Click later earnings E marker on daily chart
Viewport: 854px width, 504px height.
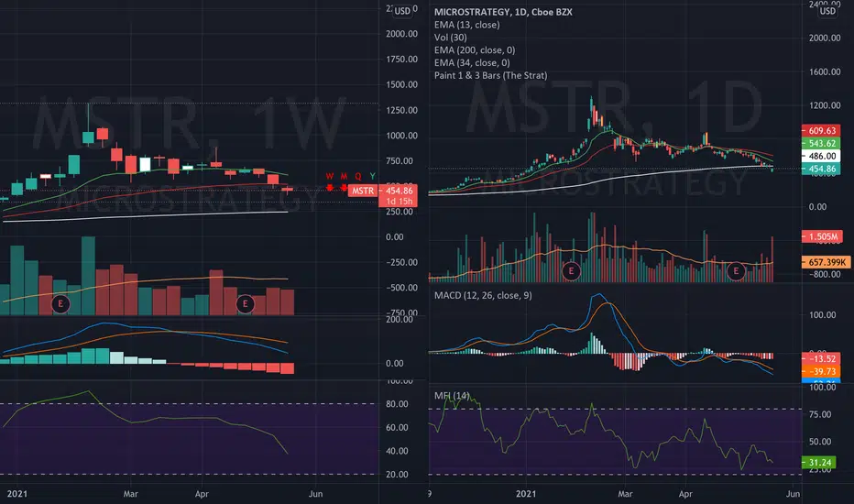point(737,271)
